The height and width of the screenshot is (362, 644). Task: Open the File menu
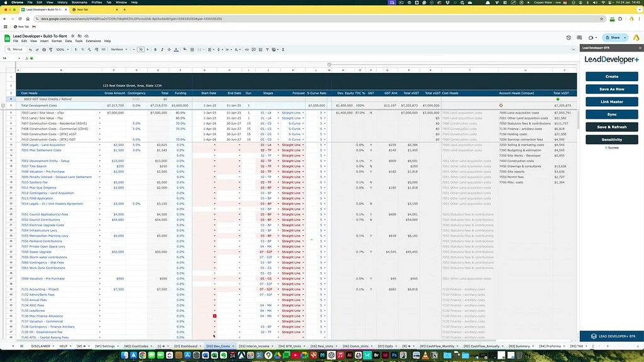(16, 41)
